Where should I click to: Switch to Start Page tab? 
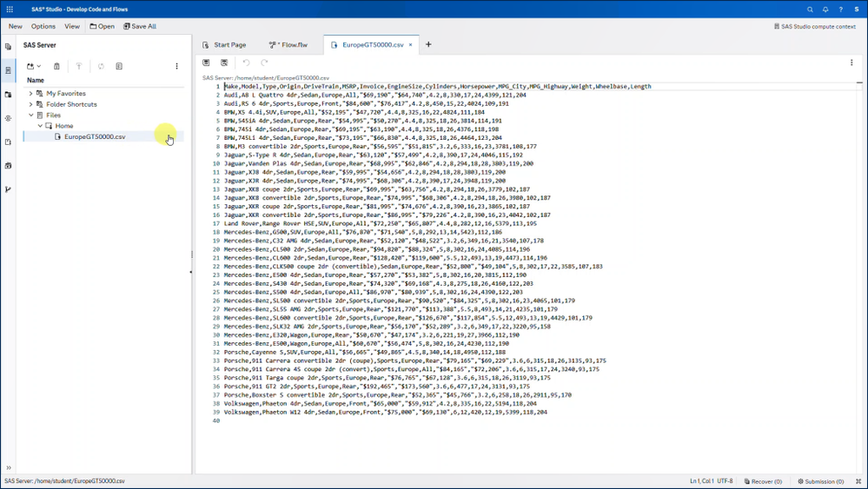[224, 45]
